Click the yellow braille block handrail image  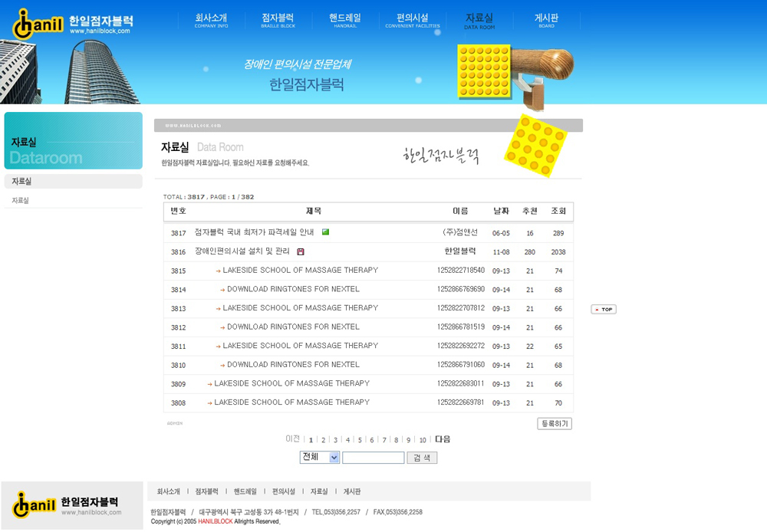515,75
